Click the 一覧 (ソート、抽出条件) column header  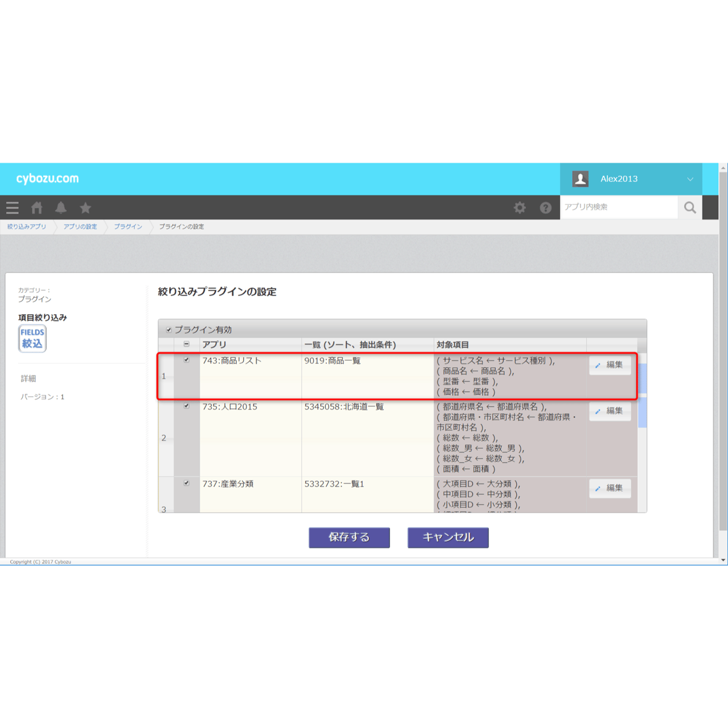point(368,345)
